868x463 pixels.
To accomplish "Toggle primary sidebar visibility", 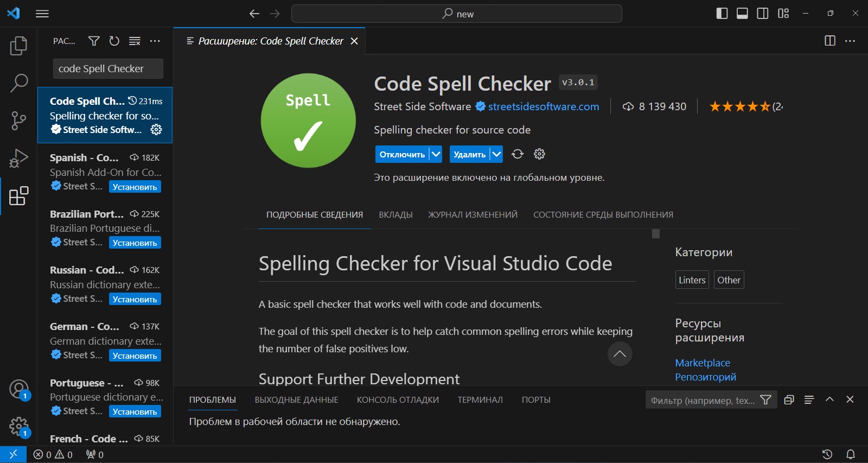I will pos(722,14).
